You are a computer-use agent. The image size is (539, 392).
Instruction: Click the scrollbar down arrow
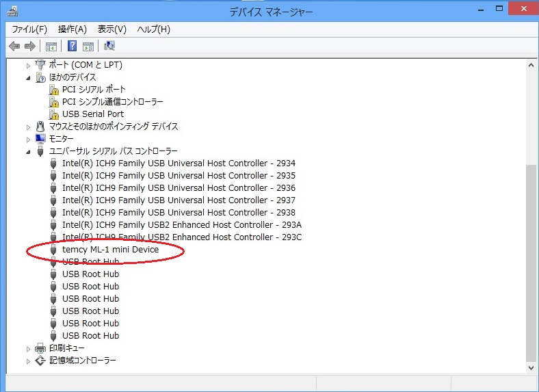tap(531, 367)
